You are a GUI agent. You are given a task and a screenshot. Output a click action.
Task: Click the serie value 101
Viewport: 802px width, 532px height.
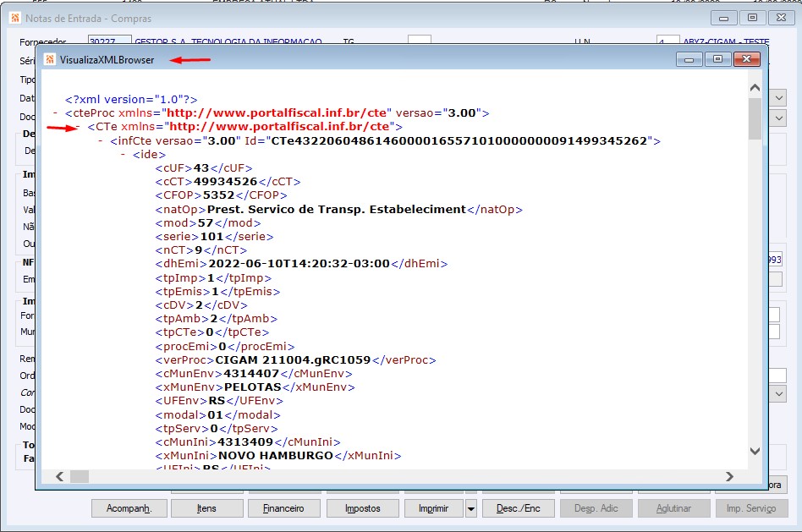tap(211, 237)
